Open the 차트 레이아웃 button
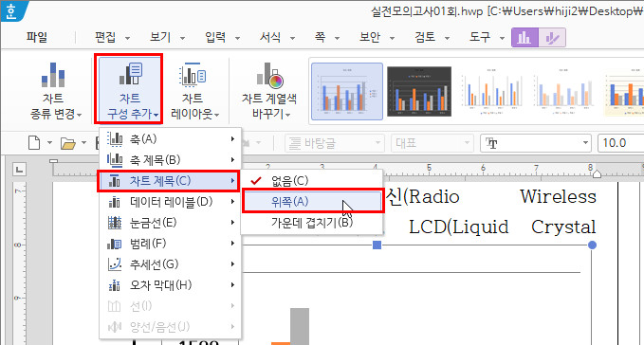 pos(194,91)
